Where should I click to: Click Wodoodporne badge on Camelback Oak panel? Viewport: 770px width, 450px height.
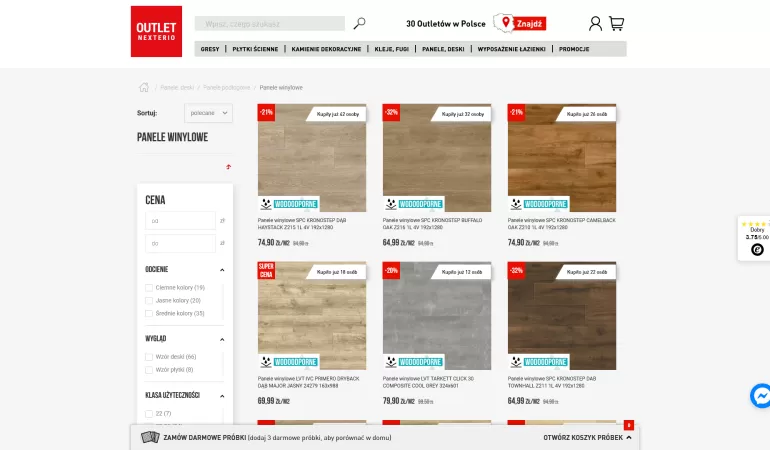point(539,204)
